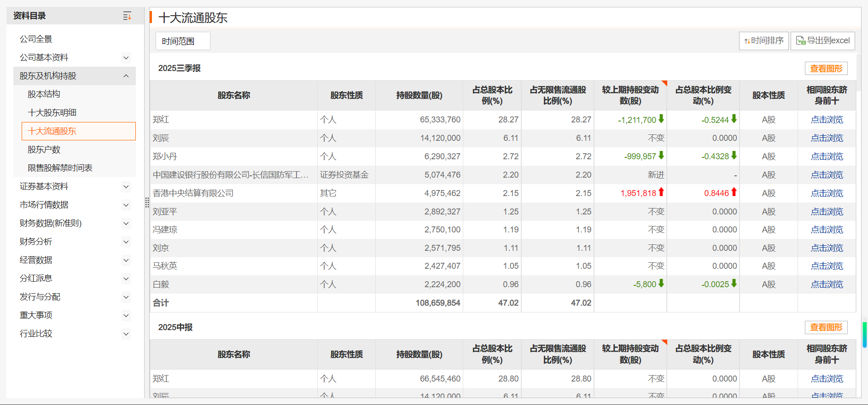Expand 发行与分配 section chevron
The height and width of the screenshot is (405, 868).
pos(126,297)
